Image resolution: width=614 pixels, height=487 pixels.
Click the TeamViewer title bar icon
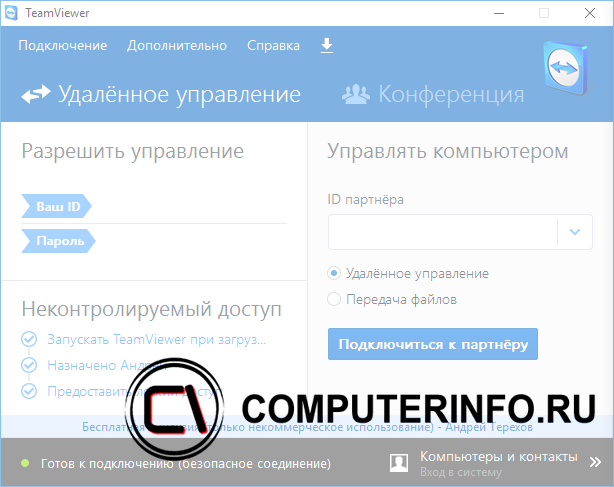tap(11, 13)
